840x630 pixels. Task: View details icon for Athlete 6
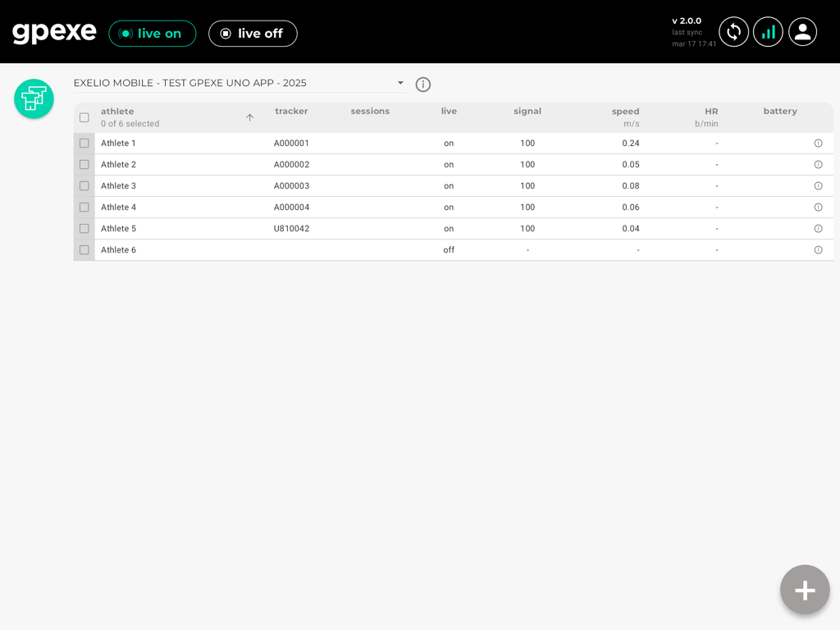pyautogui.click(x=818, y=249)
